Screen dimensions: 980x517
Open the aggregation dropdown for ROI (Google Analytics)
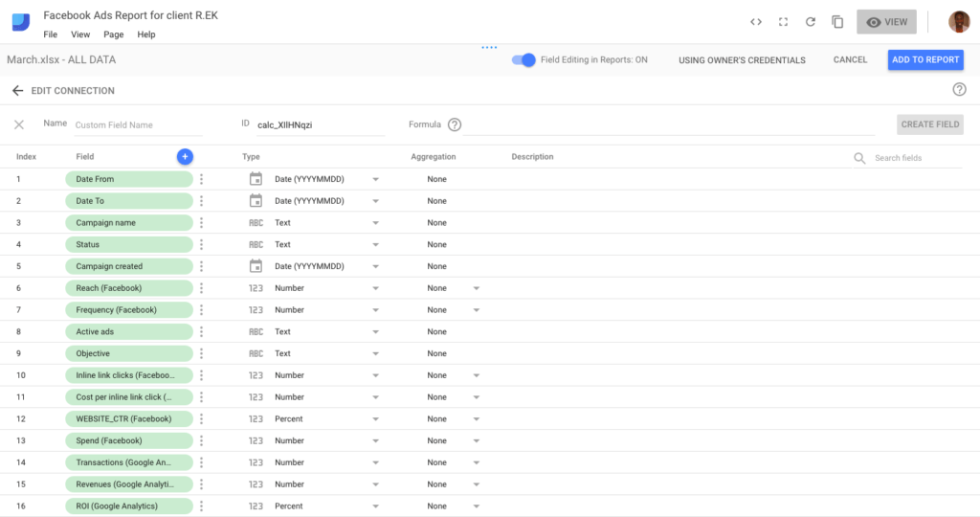pos(477,506)
